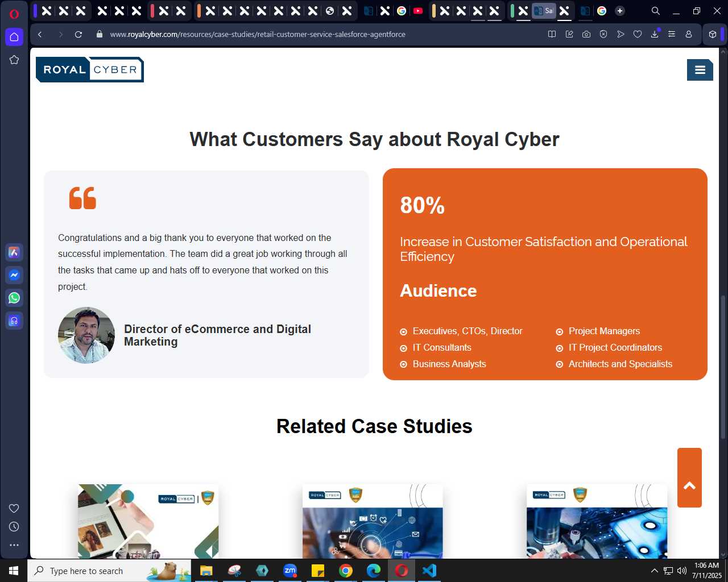Open reader mode book icon

tap(552, 34)
